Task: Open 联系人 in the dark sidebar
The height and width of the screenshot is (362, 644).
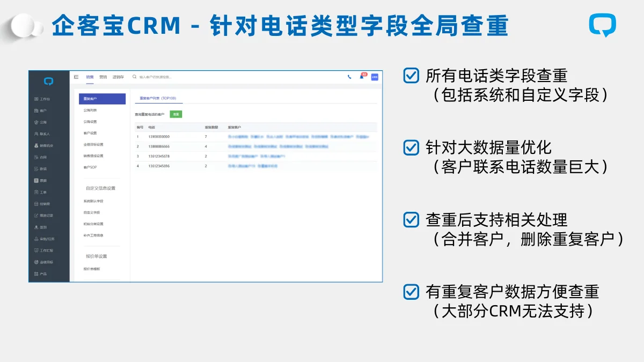Action: 42,134
